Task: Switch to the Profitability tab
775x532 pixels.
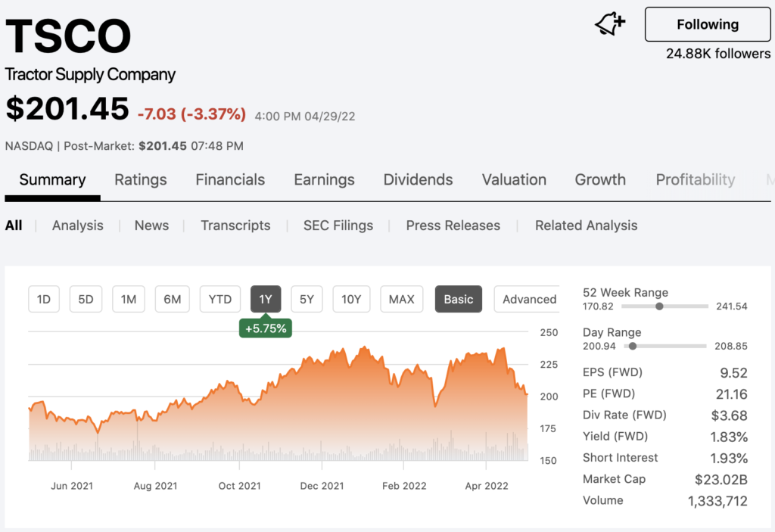Action: [x=696, y=179]
